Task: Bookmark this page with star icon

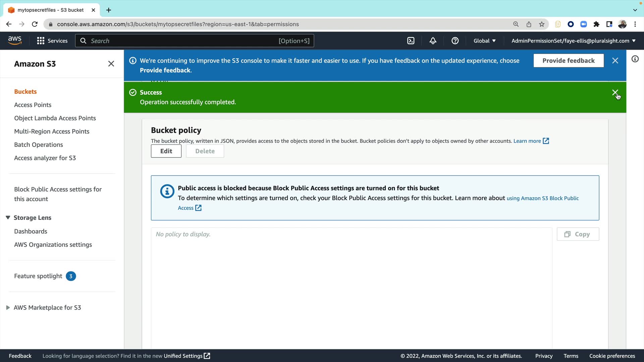Action: click(x=541, y=24)
